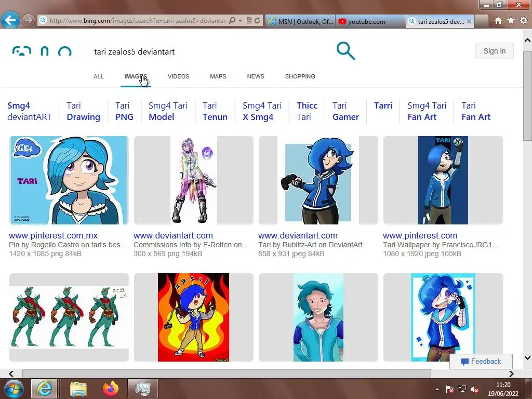Follow the www.pinterest.com link
Screen dimensions: 532x399
420,235
